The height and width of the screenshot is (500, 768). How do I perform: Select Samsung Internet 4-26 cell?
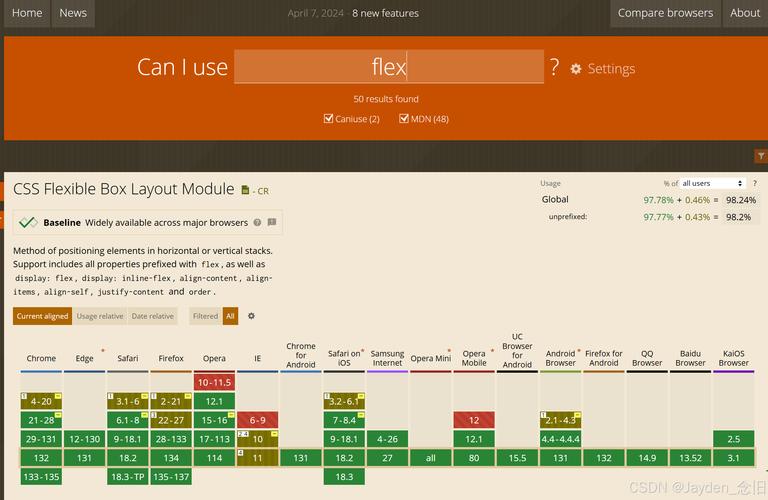[387, 439]
